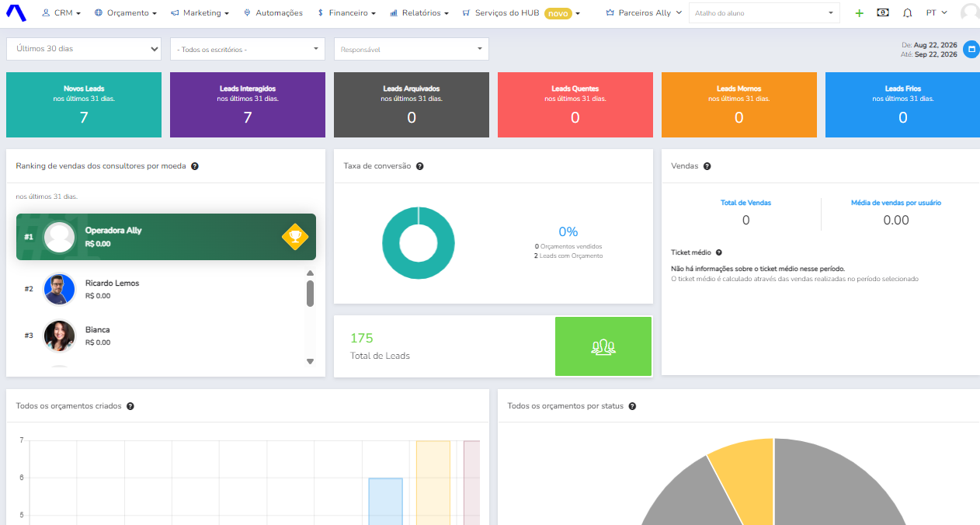
Task: Click the yellow bar in the orçamentos chart
Action: 433,482
